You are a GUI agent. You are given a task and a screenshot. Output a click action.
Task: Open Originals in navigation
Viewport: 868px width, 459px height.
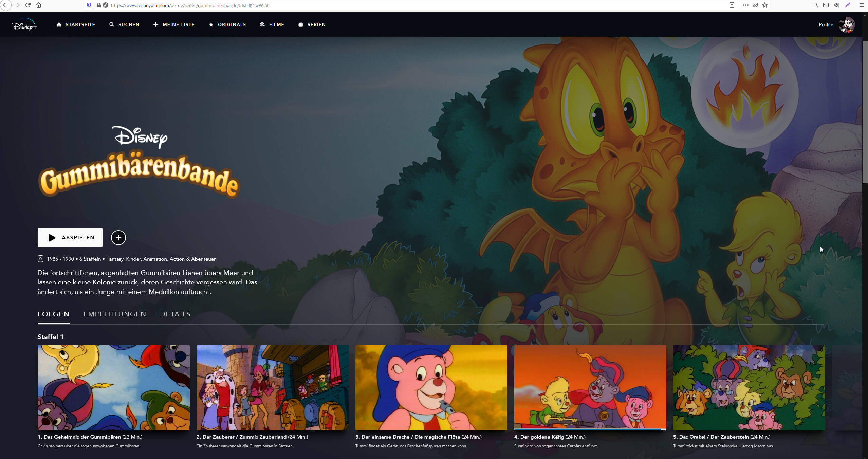click(227, 24)
